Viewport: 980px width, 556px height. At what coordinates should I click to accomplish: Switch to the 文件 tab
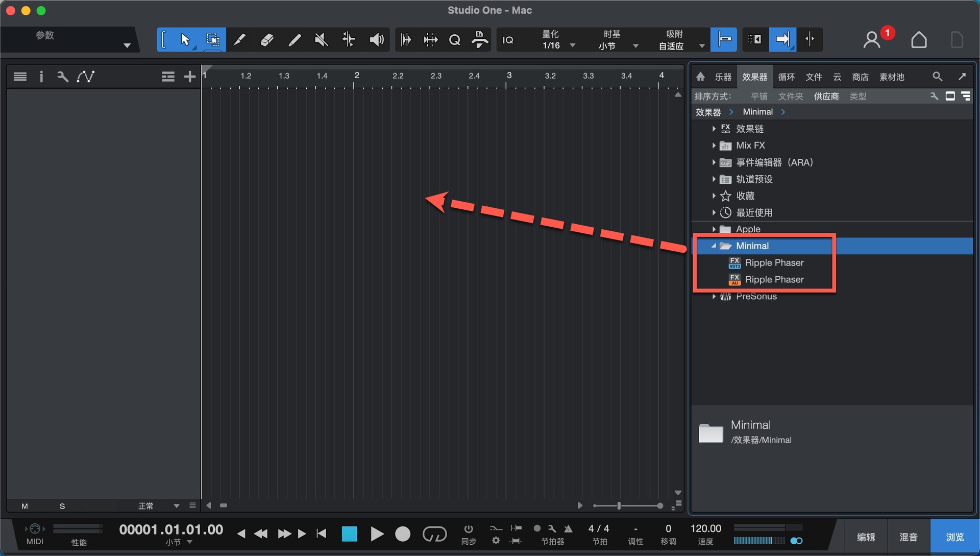pos(814,77)
